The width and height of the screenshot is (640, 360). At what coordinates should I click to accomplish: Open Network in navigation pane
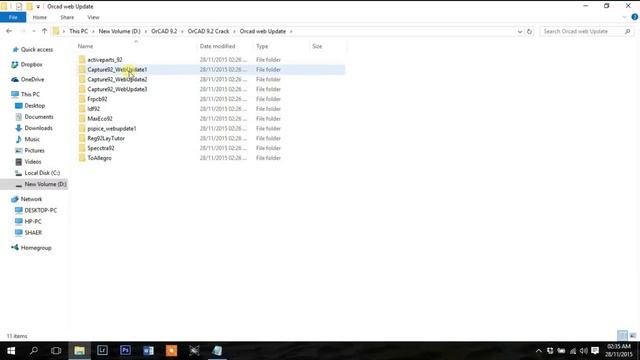tap(31, 199)
